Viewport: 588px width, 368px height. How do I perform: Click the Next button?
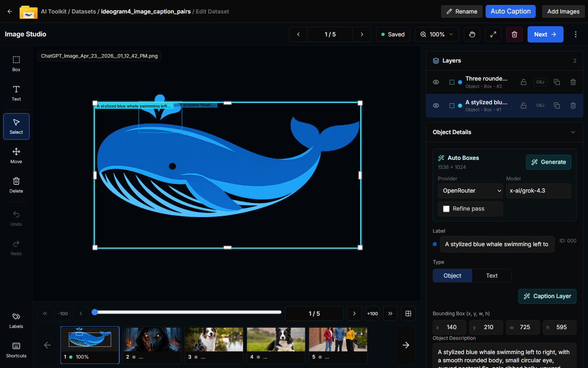(x=546, y=34)
